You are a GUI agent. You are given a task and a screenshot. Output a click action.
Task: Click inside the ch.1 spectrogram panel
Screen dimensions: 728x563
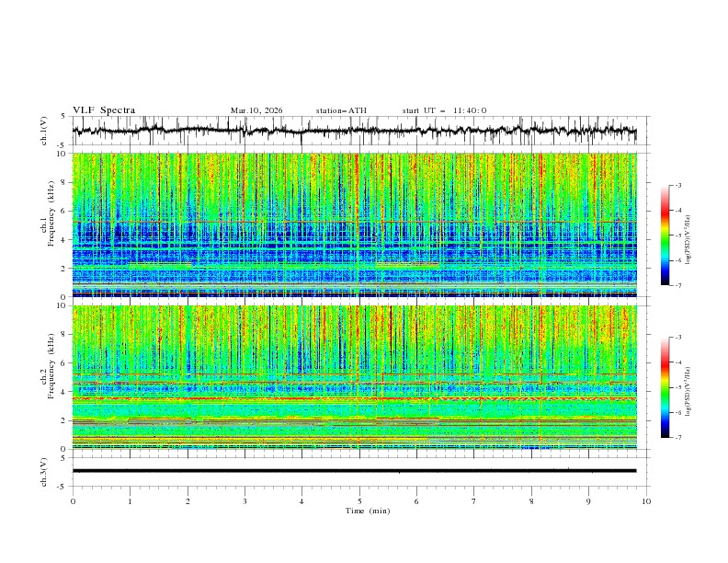(355, 224)
